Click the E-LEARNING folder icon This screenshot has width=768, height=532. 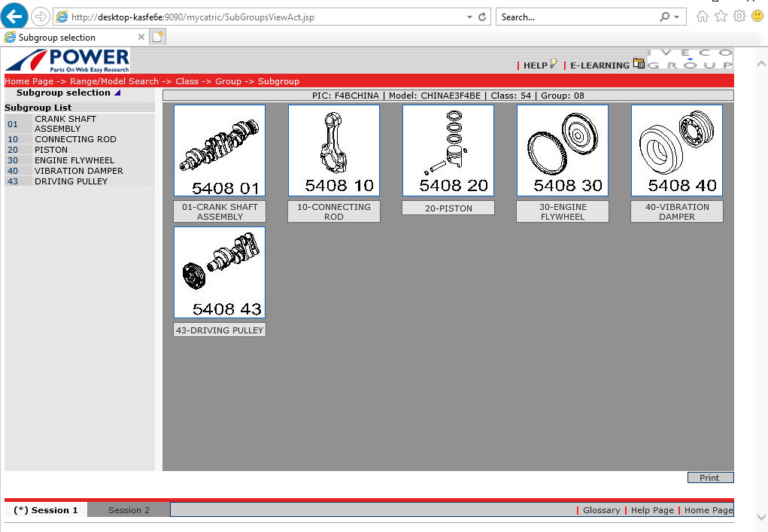pyautogui.click(x=639, y=64)
